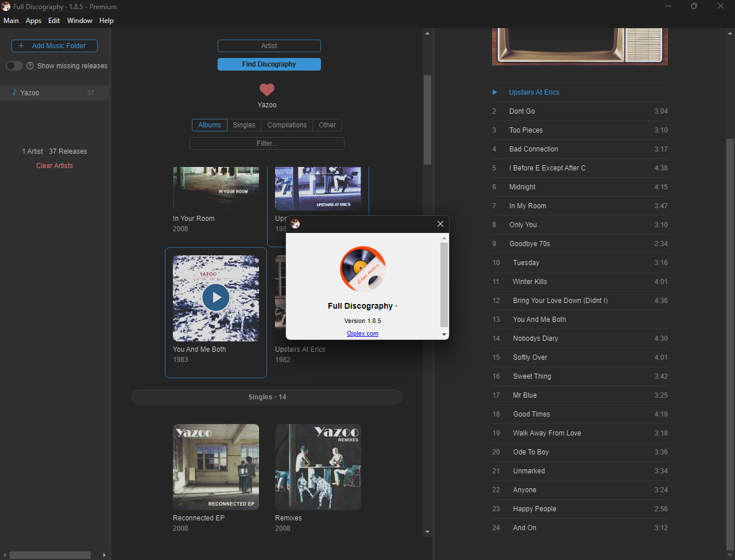735x560 pixels.
Task: Click the Find Discography button
Action: (x=269, y=64)
